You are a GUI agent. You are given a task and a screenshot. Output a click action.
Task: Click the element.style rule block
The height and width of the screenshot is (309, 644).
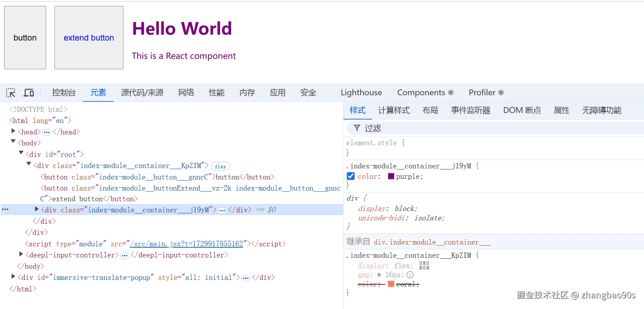[494, 148]
